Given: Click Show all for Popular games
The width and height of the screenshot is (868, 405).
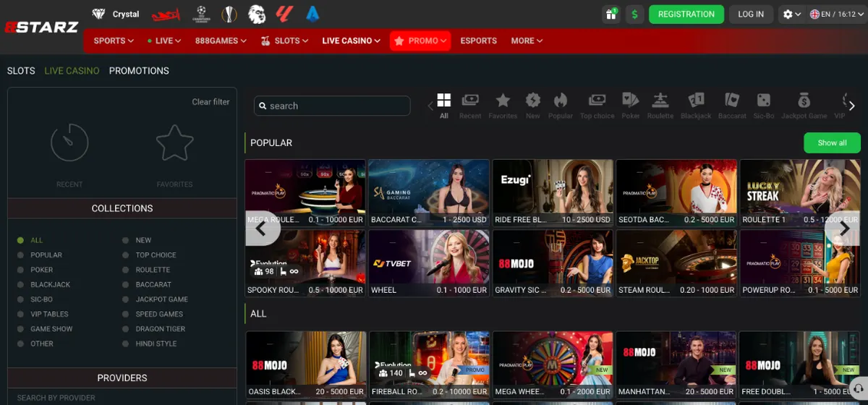Looking at the screenshot, I should tap(832, 143).
